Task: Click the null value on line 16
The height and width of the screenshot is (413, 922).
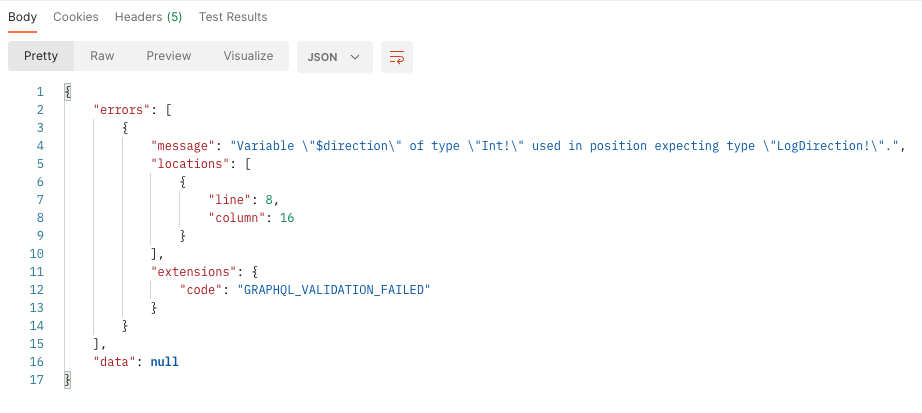Action: coord(165,361)
